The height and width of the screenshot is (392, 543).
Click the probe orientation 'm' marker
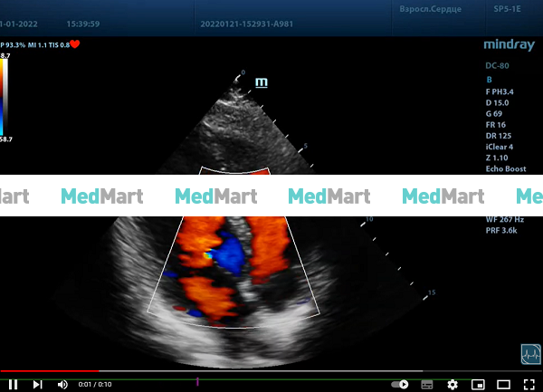[x=262, y=82]
